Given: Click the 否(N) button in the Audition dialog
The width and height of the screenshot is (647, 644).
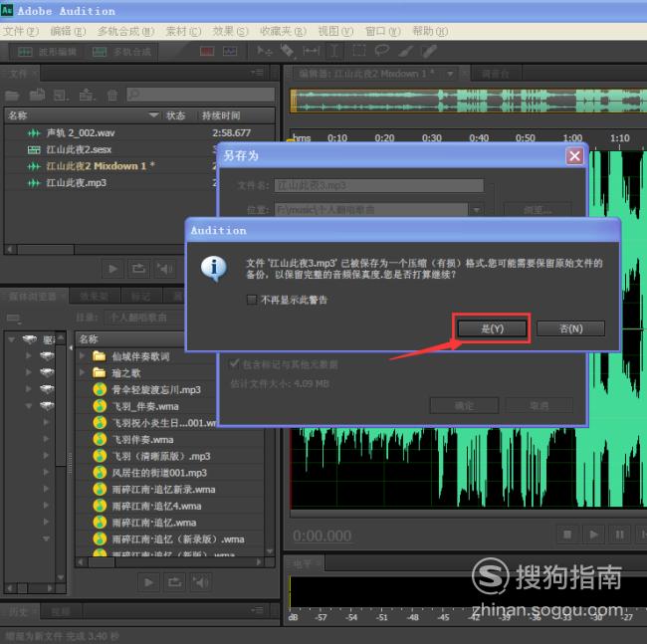Looking at the screenshot, I should [x=570, y=328].
